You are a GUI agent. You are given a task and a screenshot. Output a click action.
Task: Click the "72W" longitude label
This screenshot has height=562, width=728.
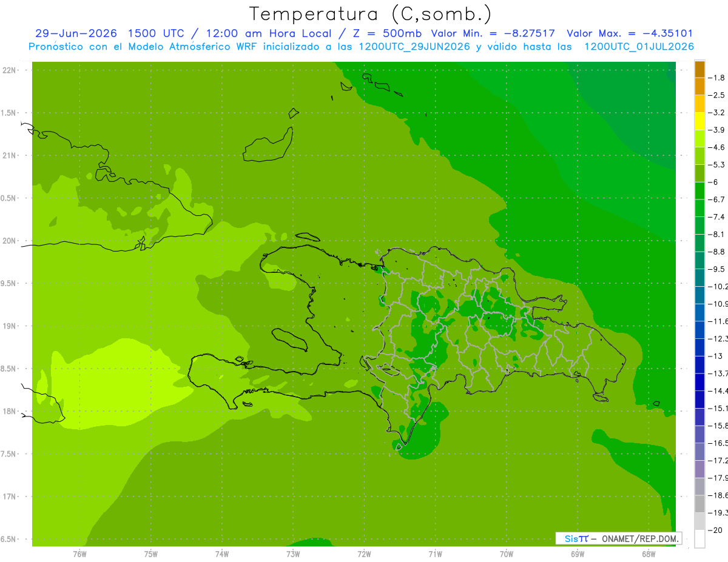click(x=364, y=554)
